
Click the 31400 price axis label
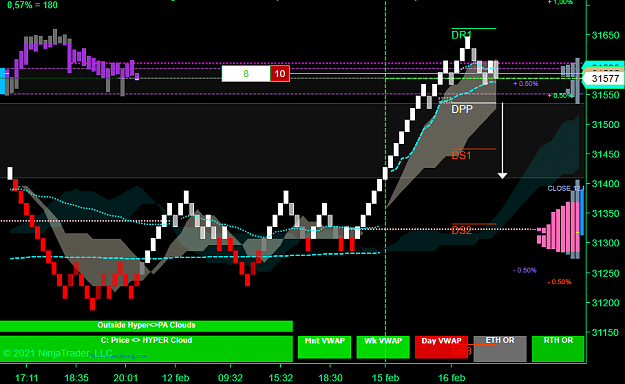pos(605,184)
